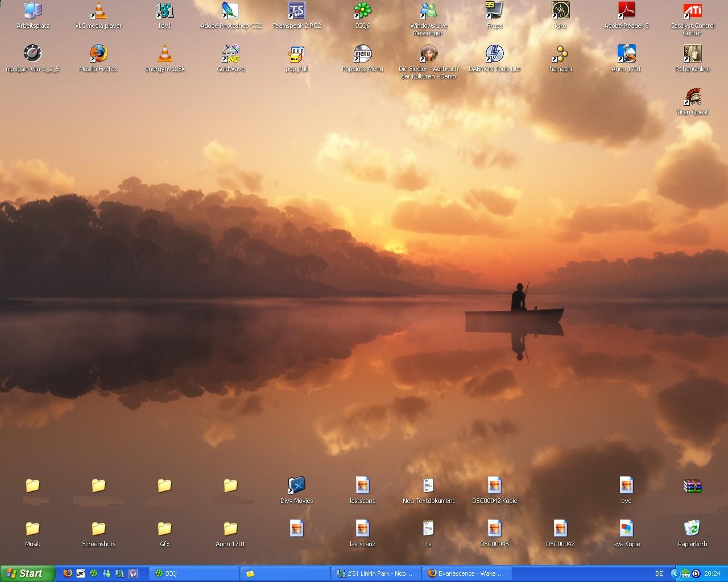The height and width of the screenshot is (582, 728).
Task: Open DE language bar selector
Action: (x=659, y=573)
